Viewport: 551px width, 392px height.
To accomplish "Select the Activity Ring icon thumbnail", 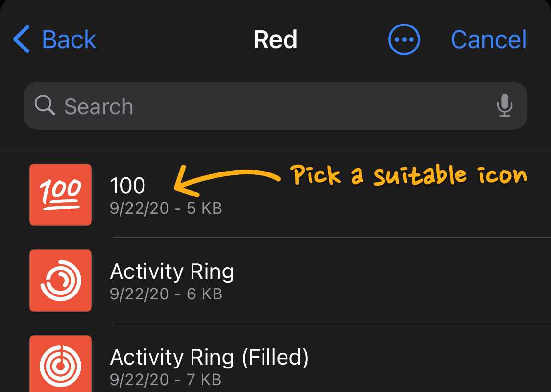I will coord(60,281).
